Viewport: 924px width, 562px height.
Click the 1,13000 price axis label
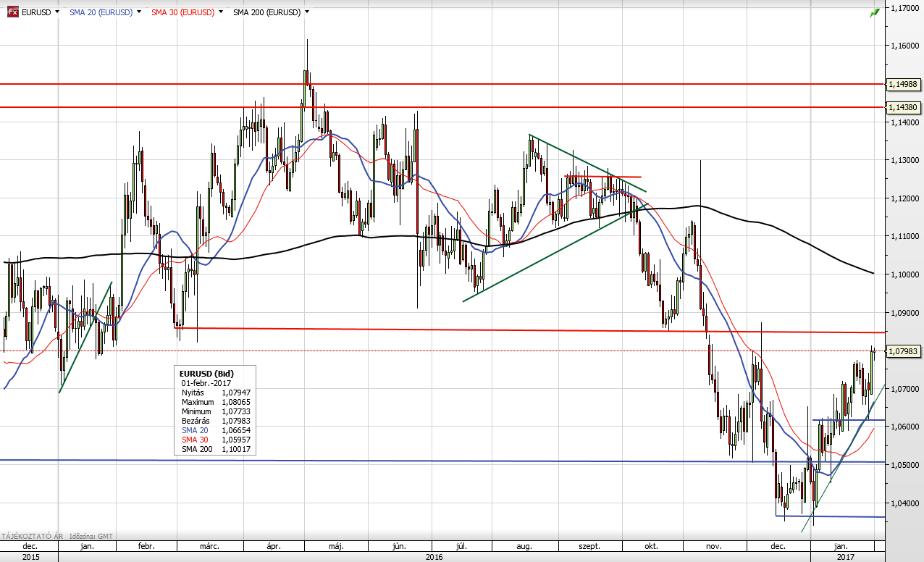905,160
